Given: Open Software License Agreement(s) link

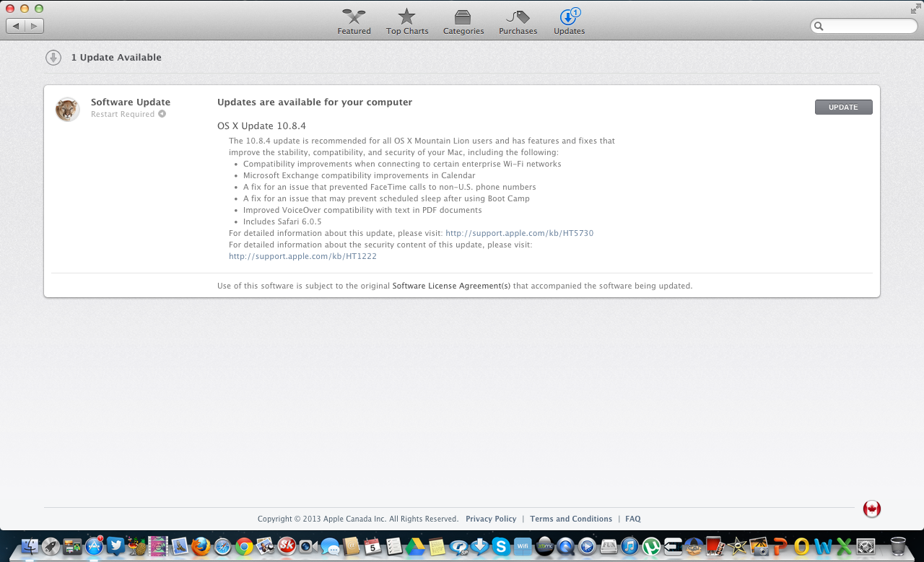Looking at the screenshot, I should [451, 286].
